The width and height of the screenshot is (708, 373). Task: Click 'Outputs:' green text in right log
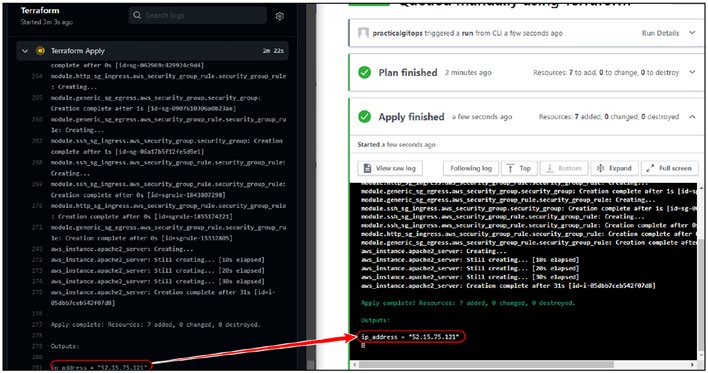375,320
